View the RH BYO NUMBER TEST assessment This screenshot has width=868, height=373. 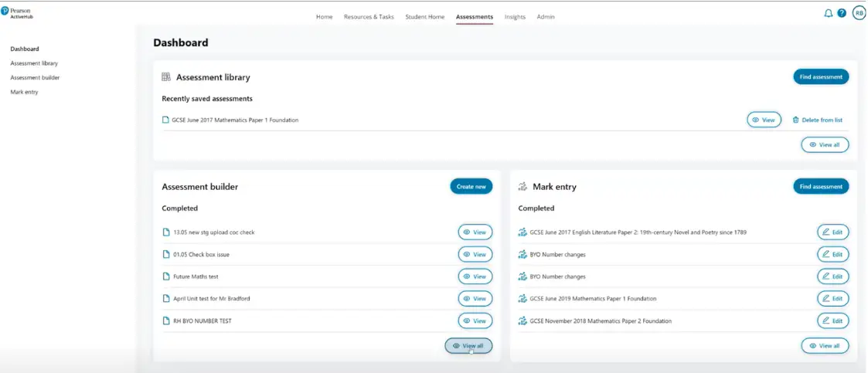coord(475,320)
